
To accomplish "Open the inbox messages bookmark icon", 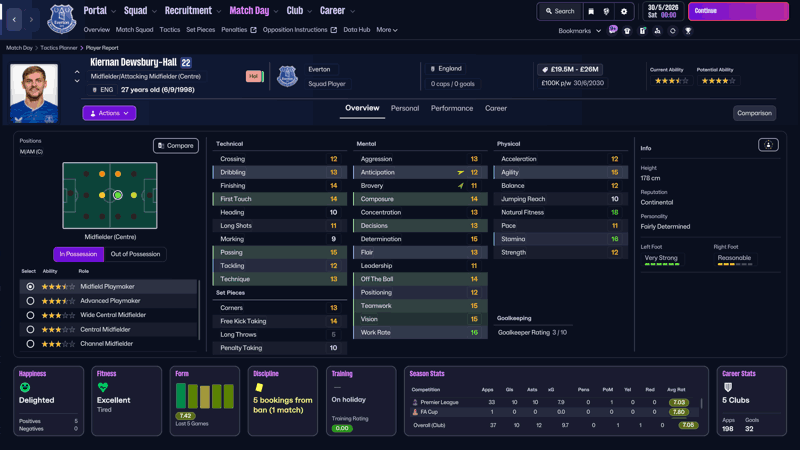I will pyautogui.click(x=613, y=30).
